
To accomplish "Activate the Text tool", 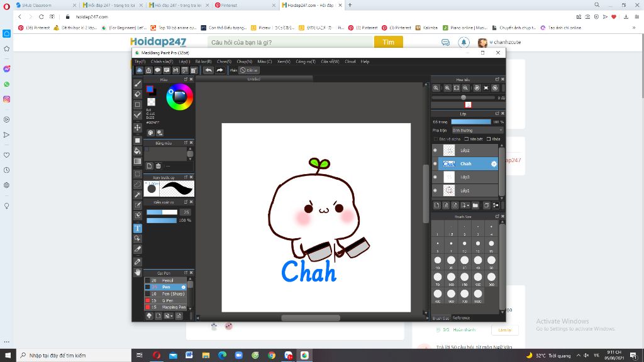I will click(138, 228).
